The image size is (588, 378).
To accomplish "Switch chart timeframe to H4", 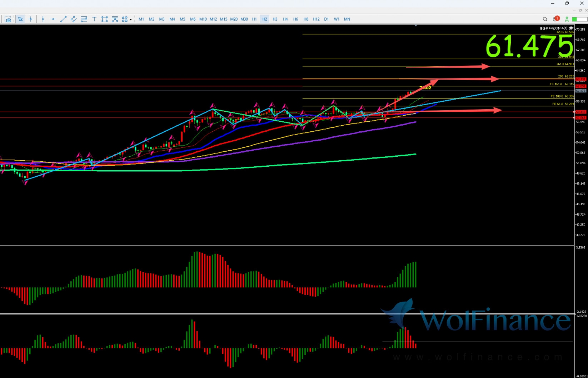I will pos(285,19).
